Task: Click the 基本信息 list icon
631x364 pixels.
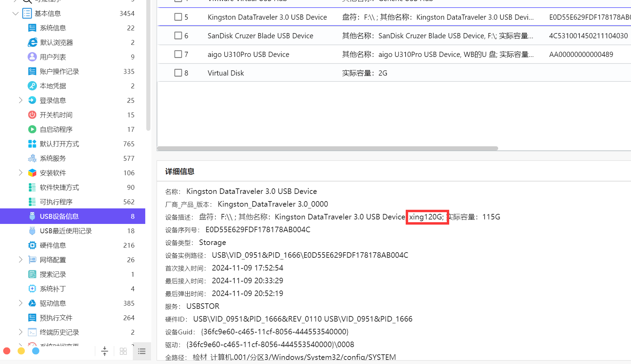Action: coord(27,13)
